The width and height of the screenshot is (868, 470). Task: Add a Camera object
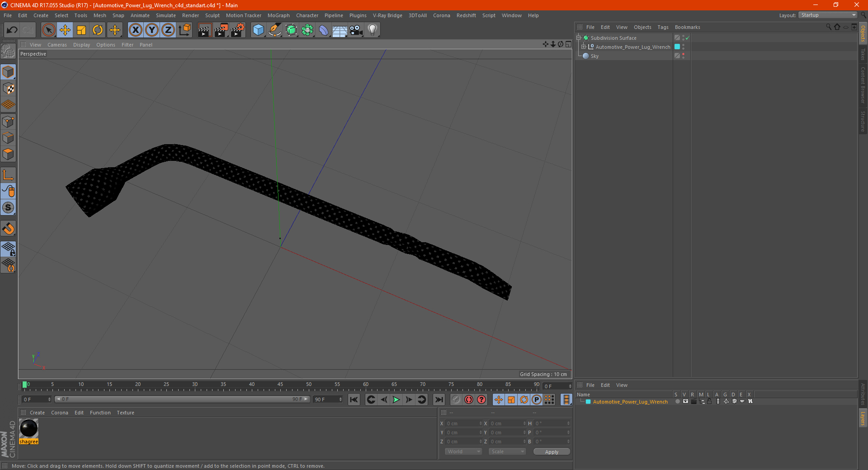click(356, 30)
